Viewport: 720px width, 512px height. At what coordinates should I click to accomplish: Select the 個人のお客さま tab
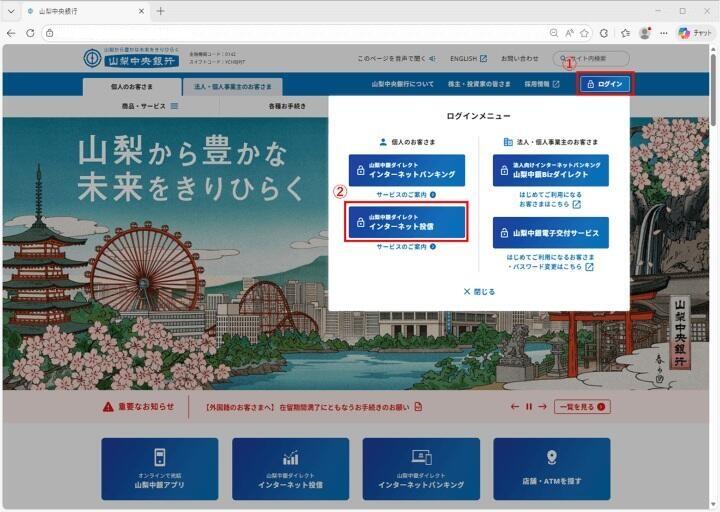pyautogui.click(x=133, y=86)
